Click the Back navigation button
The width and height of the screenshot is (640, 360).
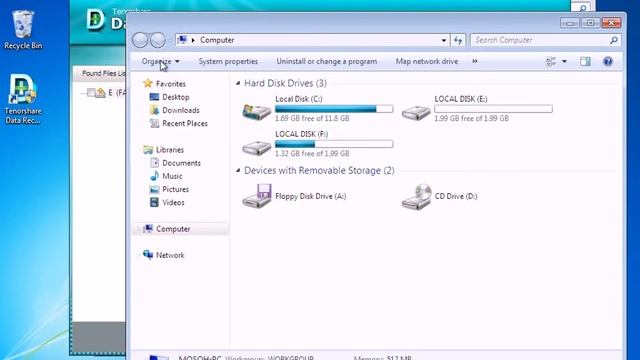tap(140, 40)
